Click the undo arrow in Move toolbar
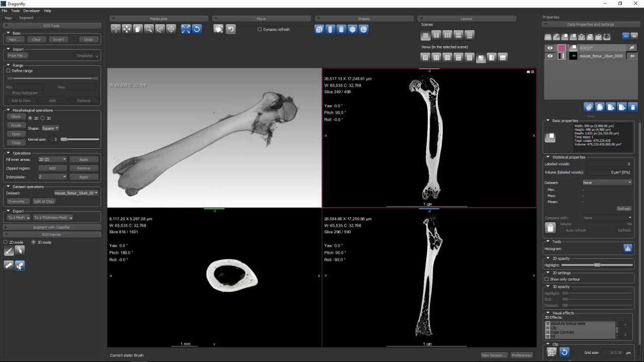 tap(230, 29)
